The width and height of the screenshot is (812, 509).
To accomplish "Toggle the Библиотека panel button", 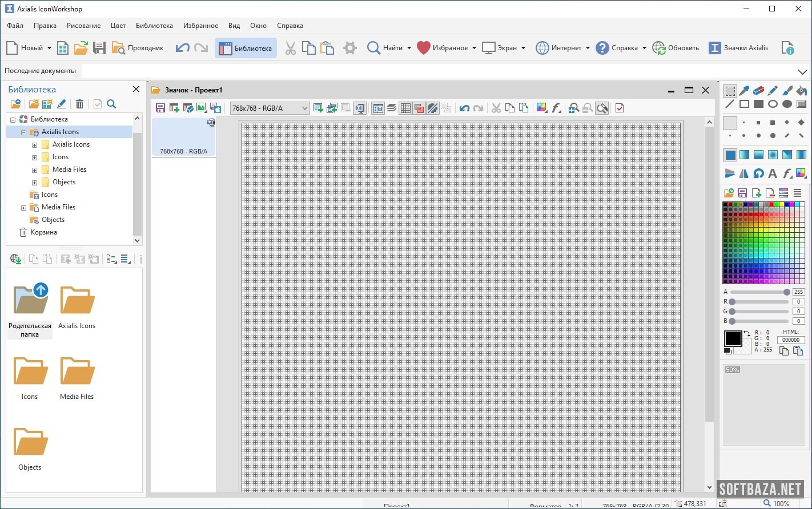I will click(246, 48).
